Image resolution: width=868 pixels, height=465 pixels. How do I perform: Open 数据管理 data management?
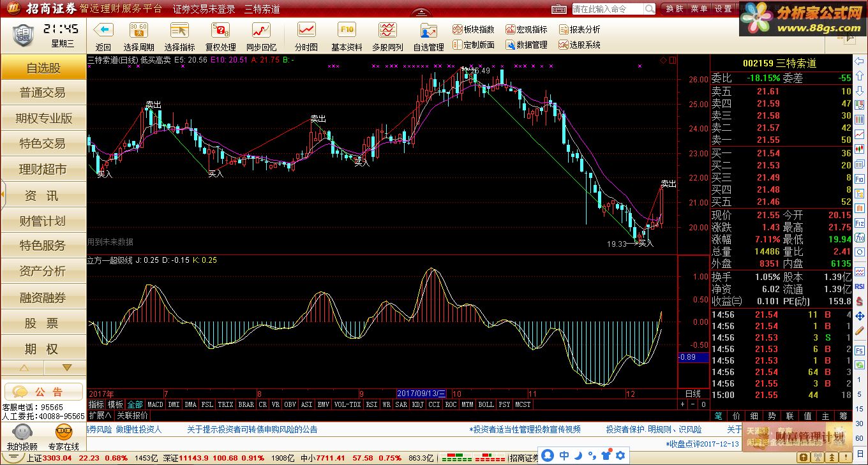pos(527,45)
